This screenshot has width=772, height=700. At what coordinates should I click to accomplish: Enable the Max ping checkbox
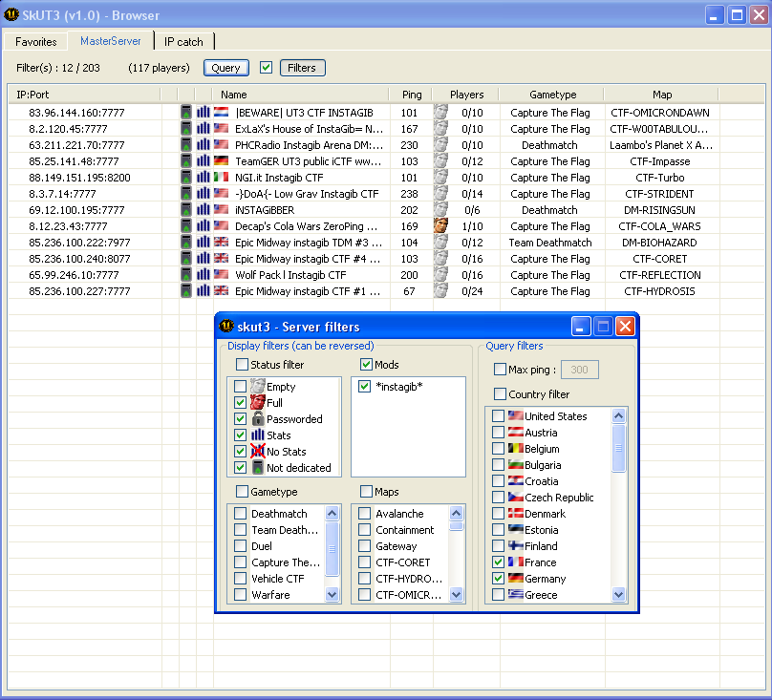[x=500, y=370]
